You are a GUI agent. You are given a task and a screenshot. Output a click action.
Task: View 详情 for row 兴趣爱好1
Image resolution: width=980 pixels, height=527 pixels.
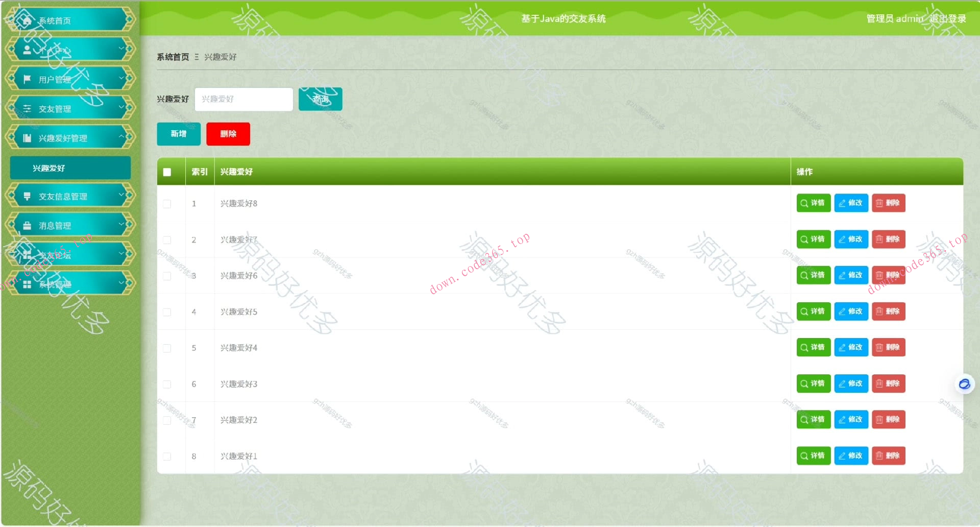814,456
